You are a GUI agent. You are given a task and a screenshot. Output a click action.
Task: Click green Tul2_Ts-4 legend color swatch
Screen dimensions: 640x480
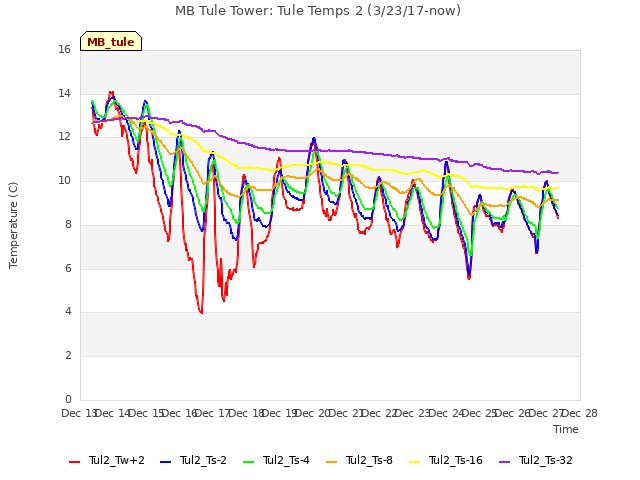coord(248,462)
